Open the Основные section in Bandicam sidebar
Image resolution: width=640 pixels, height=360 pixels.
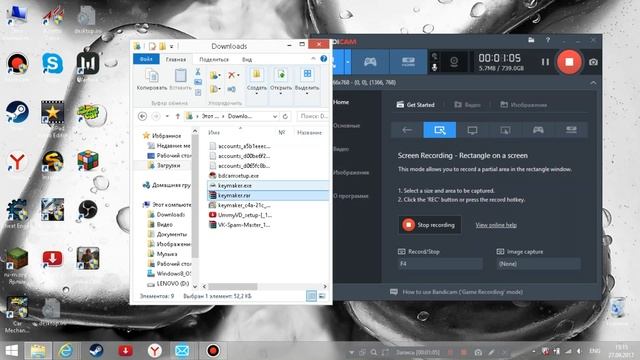click(x=347, y=125)
